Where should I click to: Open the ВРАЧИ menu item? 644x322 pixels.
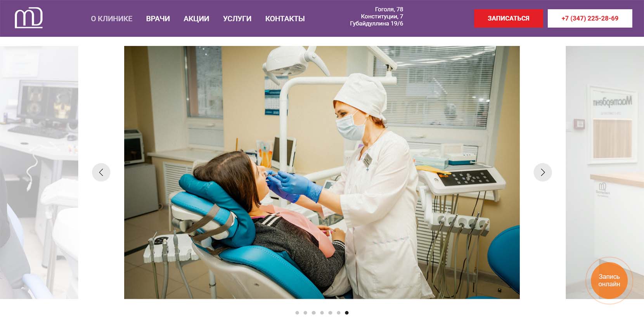(x=158, y=19)
